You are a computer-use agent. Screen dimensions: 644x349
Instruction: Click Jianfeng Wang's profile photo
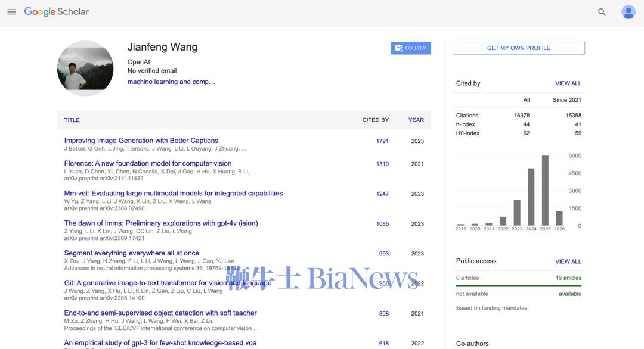click(85, 68)
